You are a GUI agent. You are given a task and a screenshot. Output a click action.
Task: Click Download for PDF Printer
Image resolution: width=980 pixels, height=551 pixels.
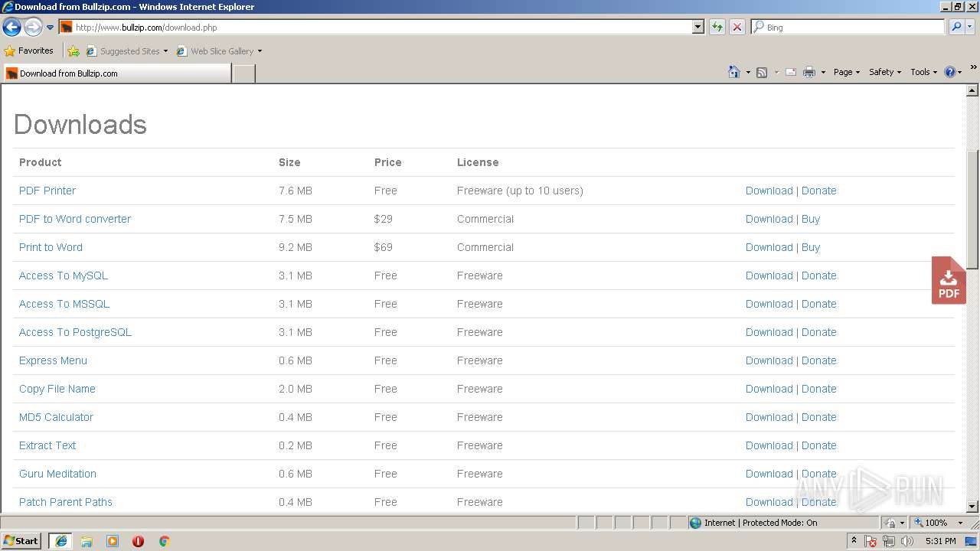[769, 191]
